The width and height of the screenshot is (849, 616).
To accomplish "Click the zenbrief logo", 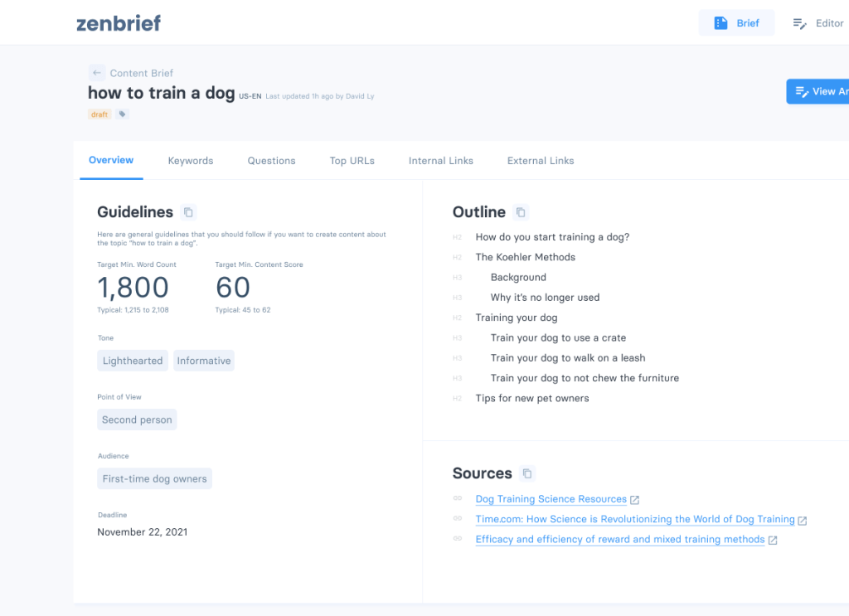I will point(119,23).
